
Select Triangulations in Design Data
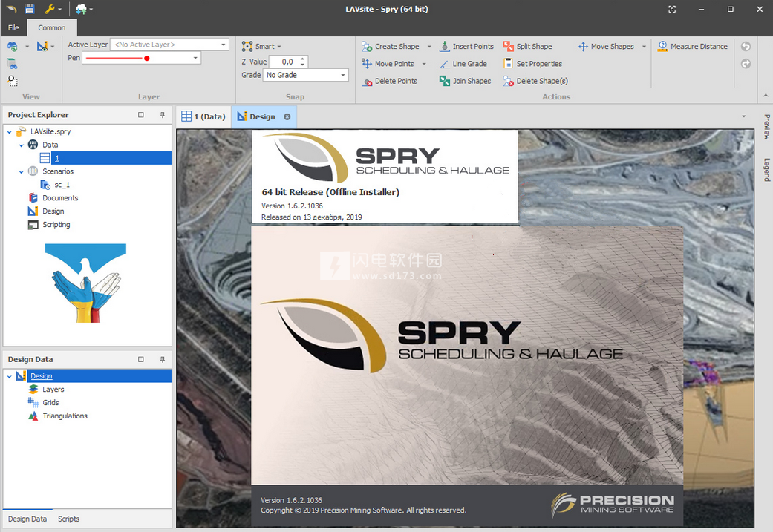pyautogui.click(x=65, y=416)
